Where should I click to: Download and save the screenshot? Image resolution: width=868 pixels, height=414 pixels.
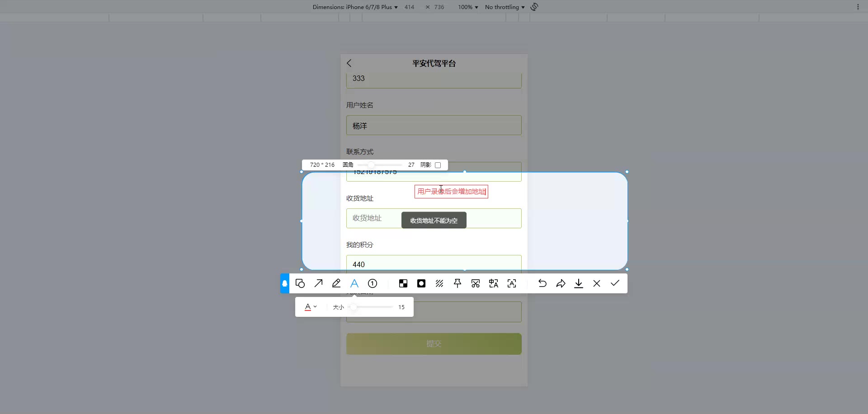coord(579,283)
